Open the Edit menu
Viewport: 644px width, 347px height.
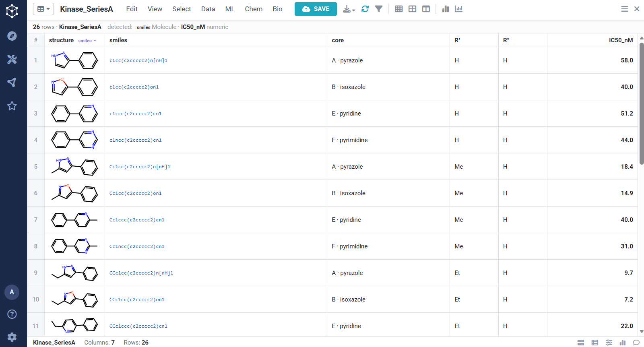(132, 9)
